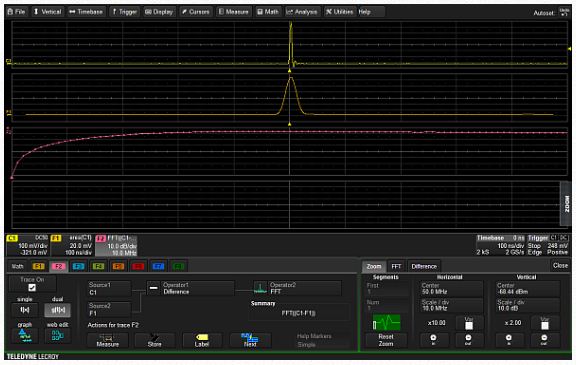Toggle the Vertical Var checkbox
The image size is (576, 365).
click(x=545, y=325)
